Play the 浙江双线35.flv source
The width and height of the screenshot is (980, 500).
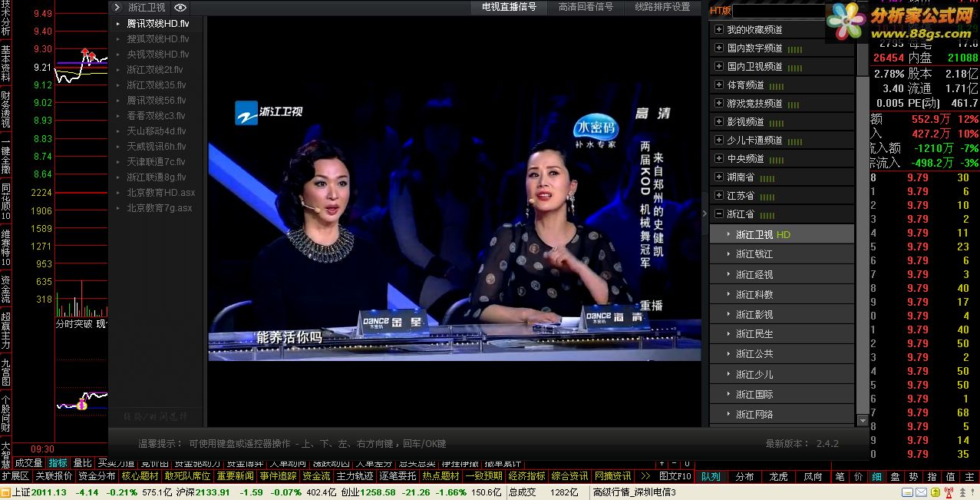coord(157,85)
